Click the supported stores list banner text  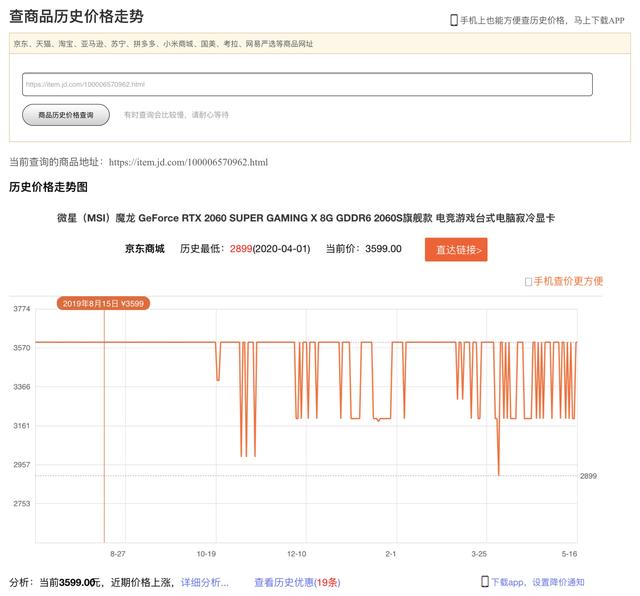tap(163, 44)
